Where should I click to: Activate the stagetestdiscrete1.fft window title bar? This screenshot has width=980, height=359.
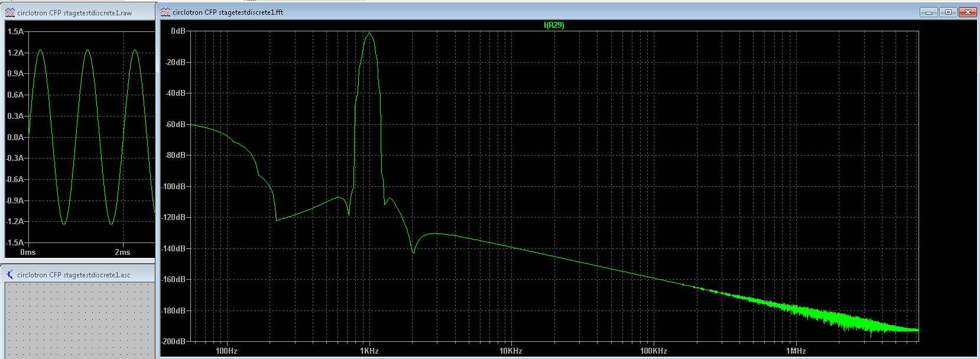[x=569, y=12]
